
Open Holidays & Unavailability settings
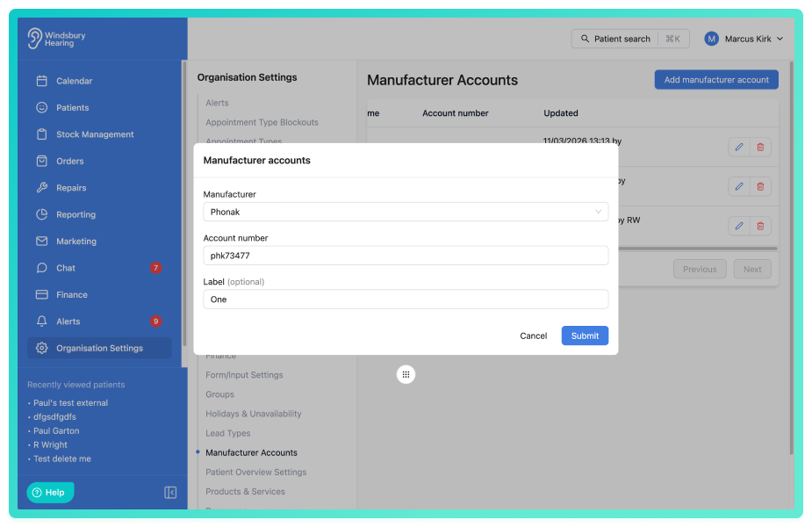coord(253,414)
